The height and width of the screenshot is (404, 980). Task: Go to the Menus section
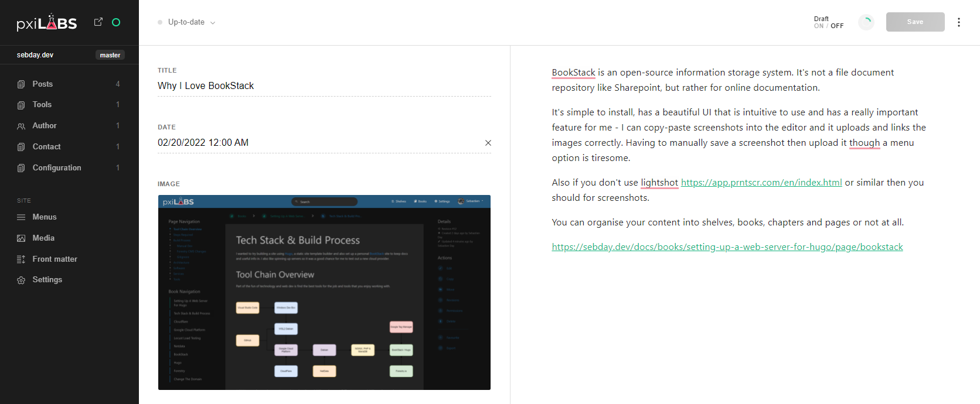click(45, 217)
